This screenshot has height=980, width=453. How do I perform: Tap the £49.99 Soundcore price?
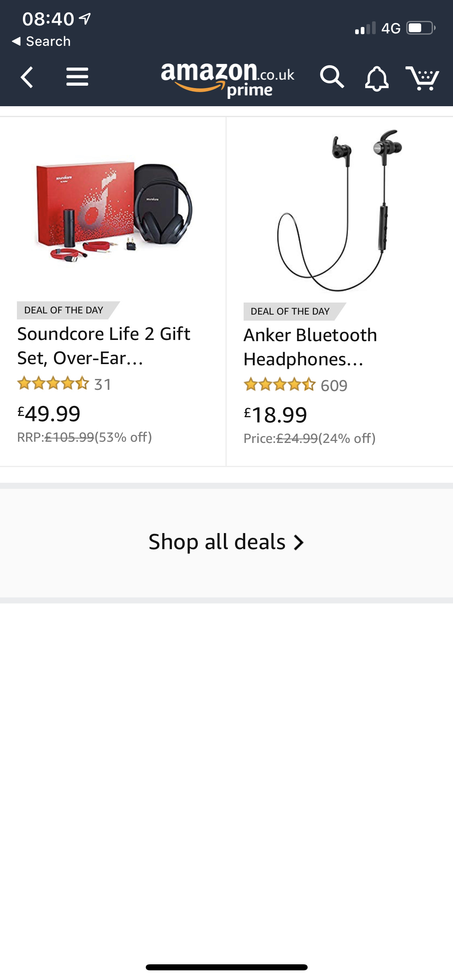coord(49,414)
